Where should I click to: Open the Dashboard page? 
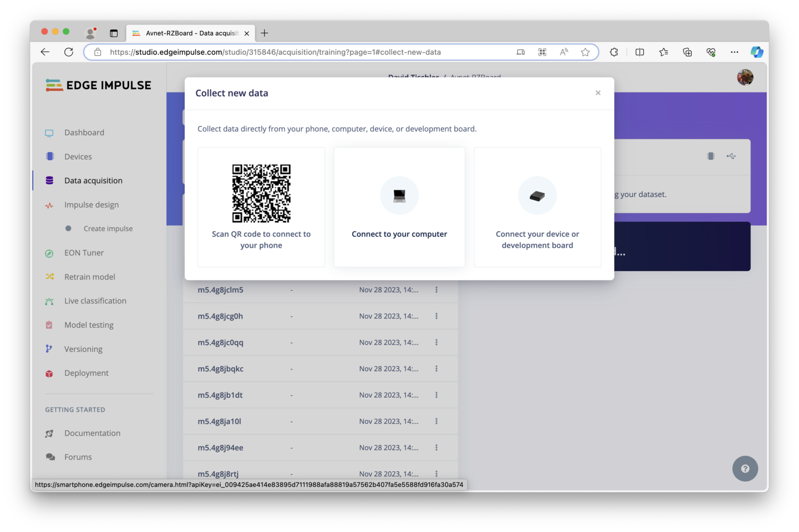84,132
